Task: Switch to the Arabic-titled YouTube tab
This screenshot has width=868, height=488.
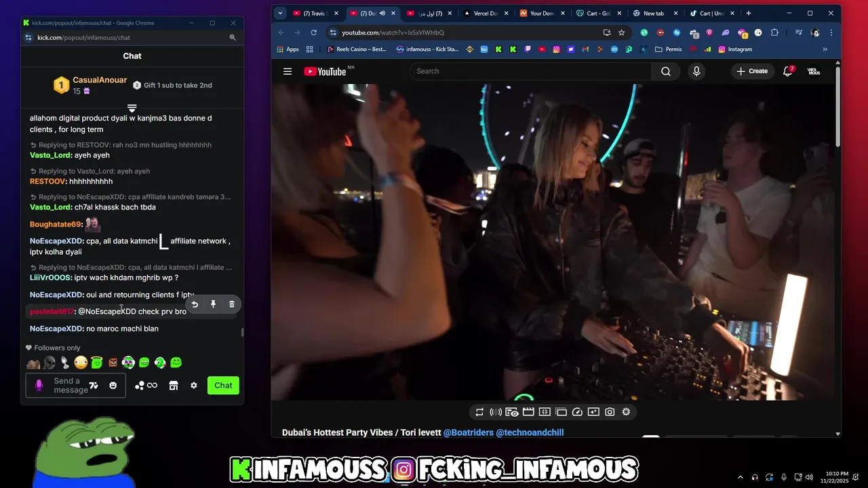Action: pyautogui.click(x=429, y=14)
